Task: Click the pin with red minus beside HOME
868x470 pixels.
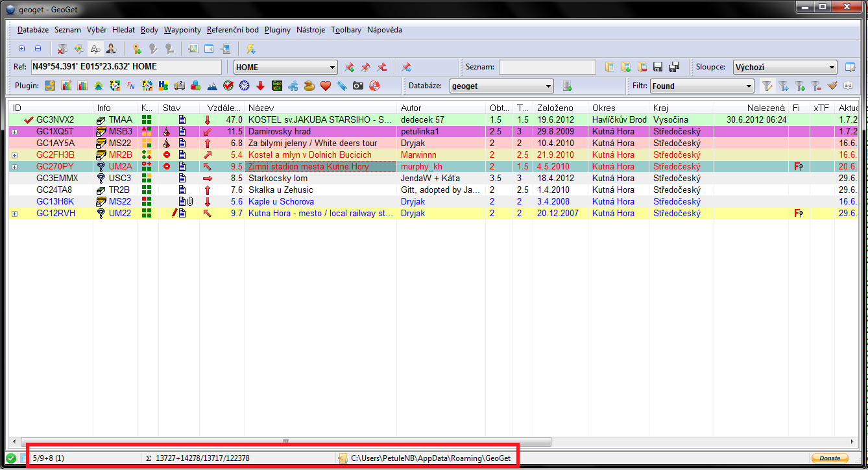Action: [x=381, y=67]
